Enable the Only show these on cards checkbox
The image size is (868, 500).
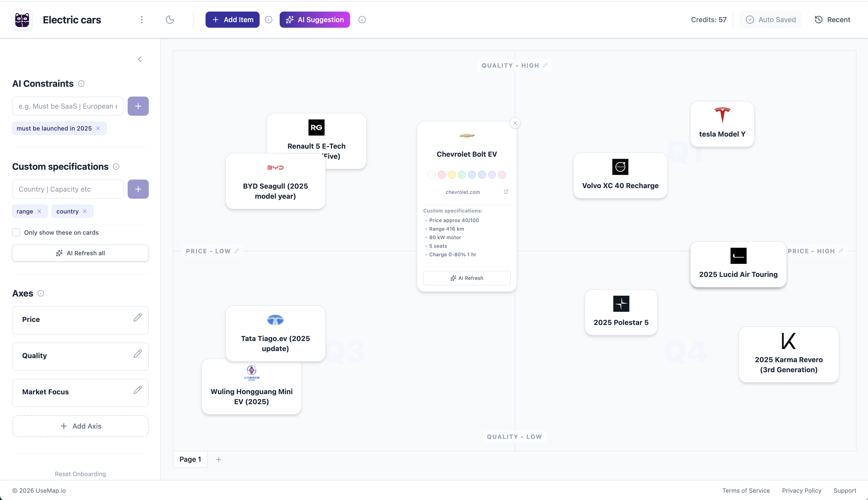pos(16,232)
